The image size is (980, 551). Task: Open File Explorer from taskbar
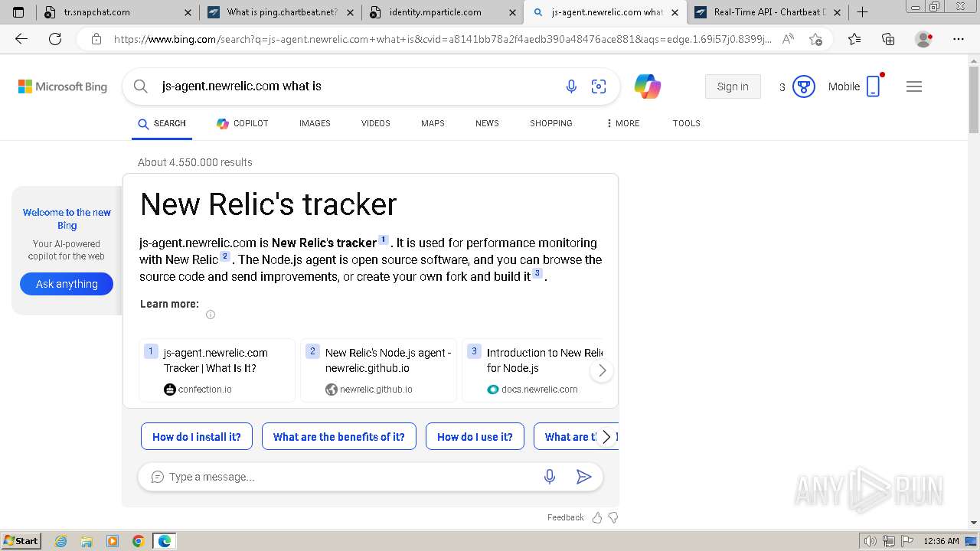pyautogui.click(x=87, y=541)
